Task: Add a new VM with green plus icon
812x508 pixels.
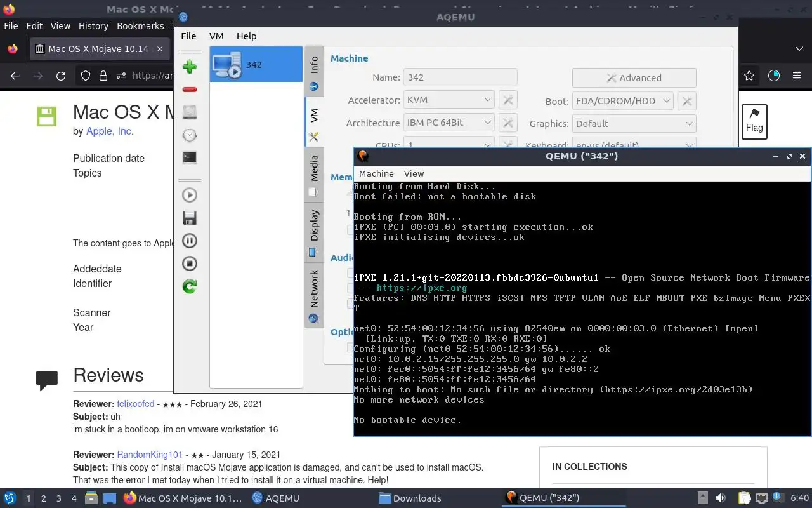Action: (189, 67)
